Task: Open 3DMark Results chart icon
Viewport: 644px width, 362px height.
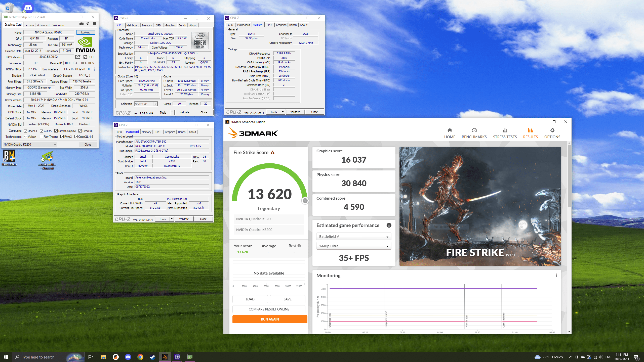Action: (530, 130)
